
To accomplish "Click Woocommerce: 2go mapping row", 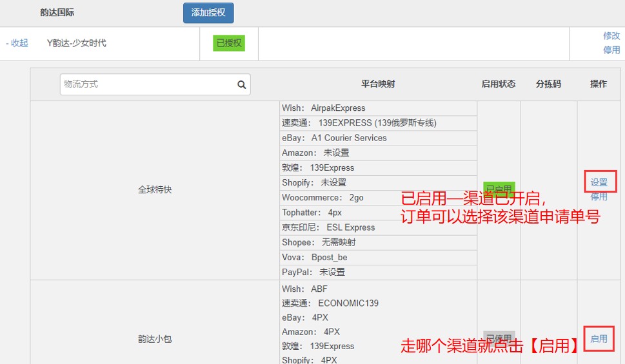I will [x=378, y=198].
